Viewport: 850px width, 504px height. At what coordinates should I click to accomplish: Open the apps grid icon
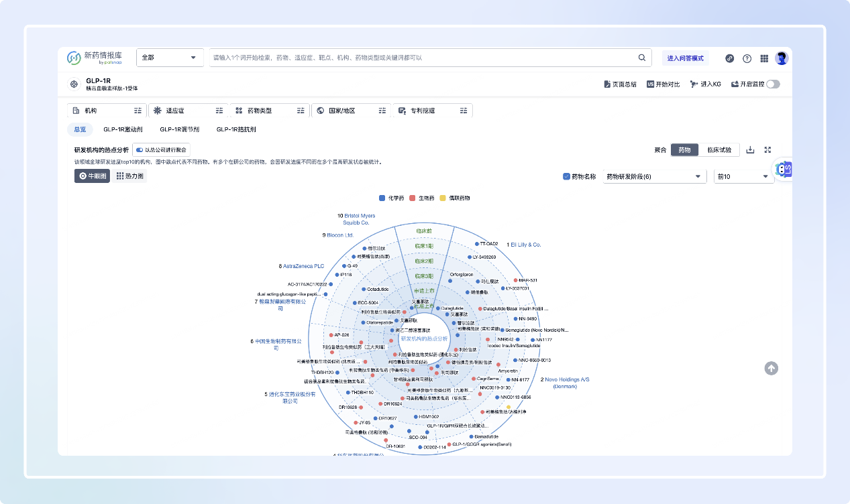pyautogui.click(x=764, y=58)
